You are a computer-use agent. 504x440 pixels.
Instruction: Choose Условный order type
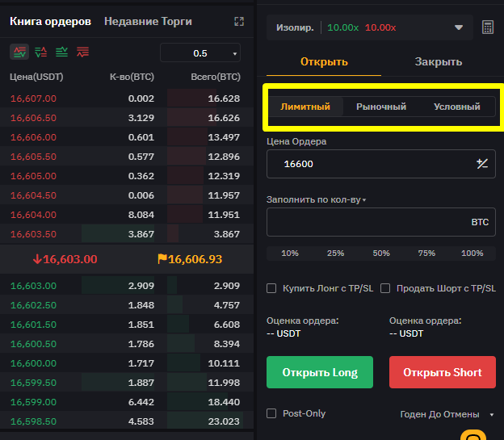point(457,107)
